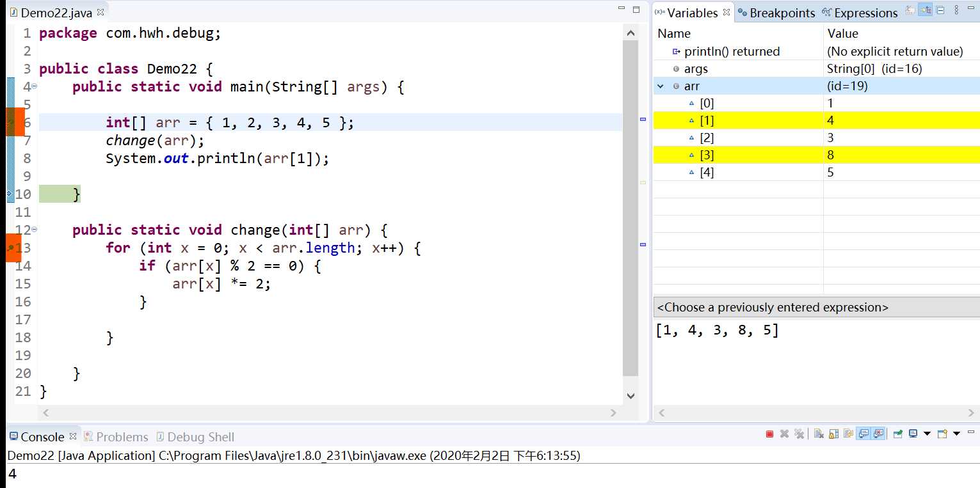Fold the change method at line 12
This screenshot has width=980, height=488.
coord(34,229)
